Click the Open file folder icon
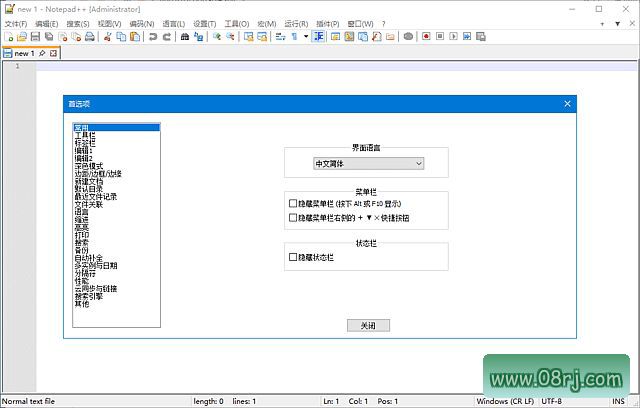Viewport: 640px width, 408px height. click(x=21, y=36)
